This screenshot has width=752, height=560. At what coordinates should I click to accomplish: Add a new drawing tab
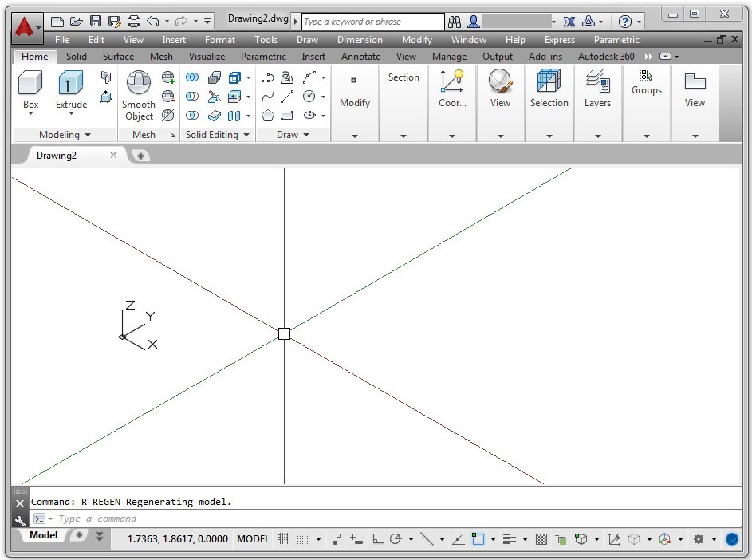coord(140,156)
